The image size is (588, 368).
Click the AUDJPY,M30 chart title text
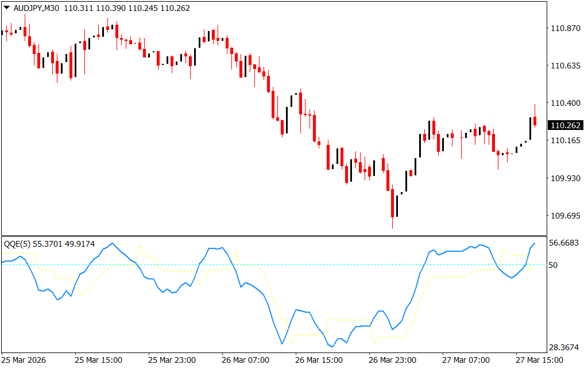36,8
